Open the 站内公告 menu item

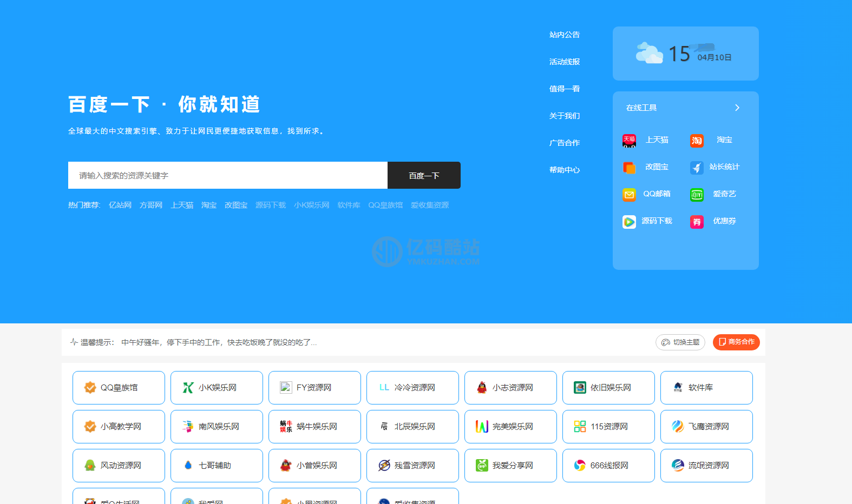pos(565,35)
